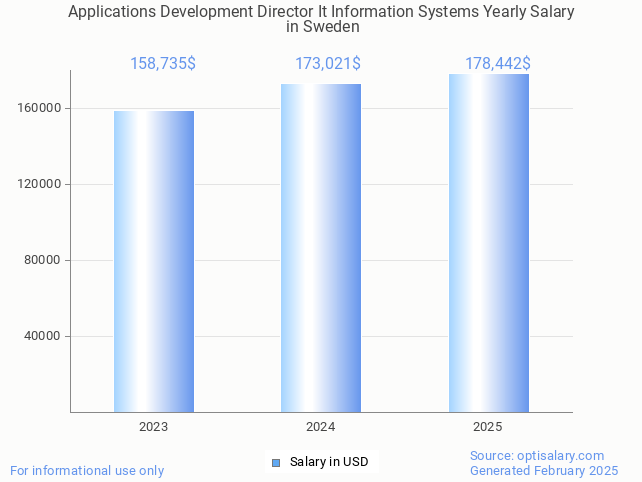The height and width of the screenshot is (482, 642).
Task: Click the 178,442$ value label
Action: (x=498, y=64)
